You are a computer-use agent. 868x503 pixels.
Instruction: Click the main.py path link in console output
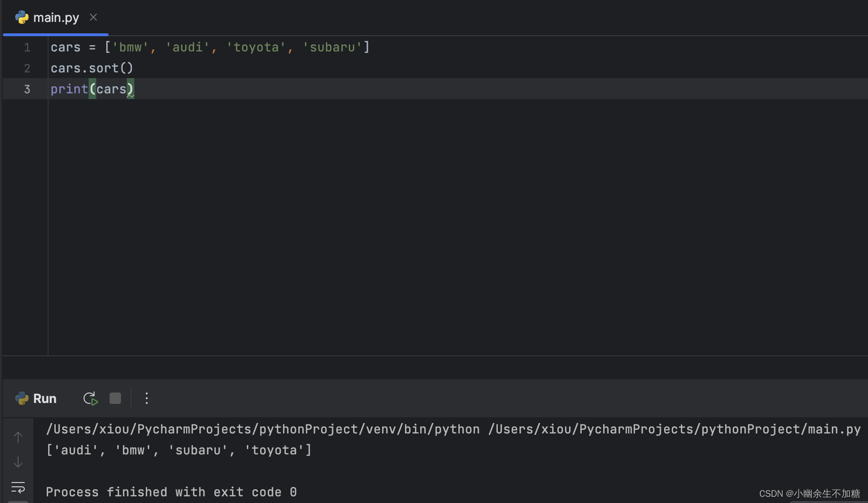click(x=674, y=429)
